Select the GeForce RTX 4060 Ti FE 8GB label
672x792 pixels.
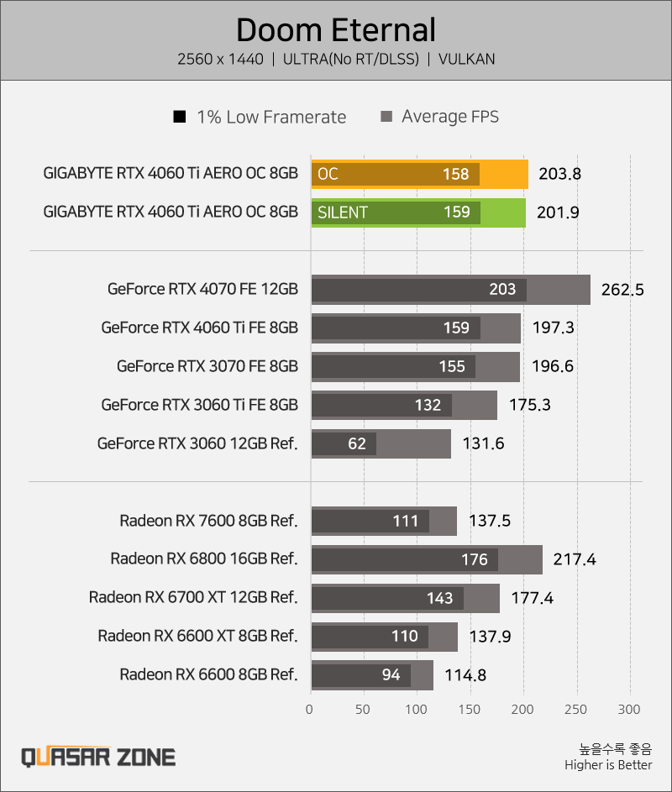pyautogui.click(x=200, y=328)
